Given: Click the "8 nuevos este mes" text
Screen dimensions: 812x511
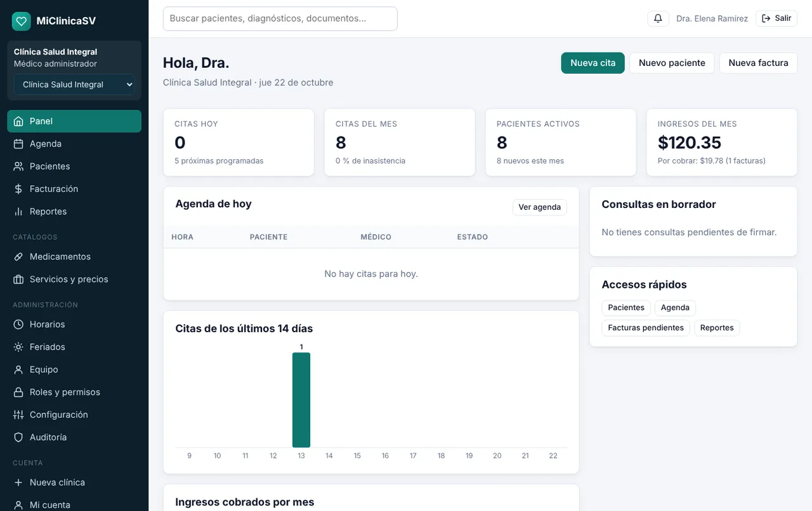Looking at the screenshot, I should click(530, 161).
